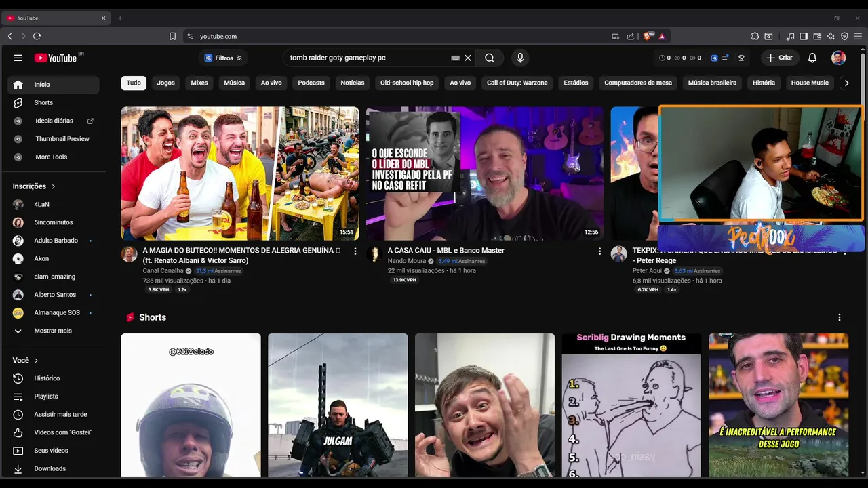This screenshot has height=488, width=868.
Task: Open the account avatar menu
Action: click(839, 58)
